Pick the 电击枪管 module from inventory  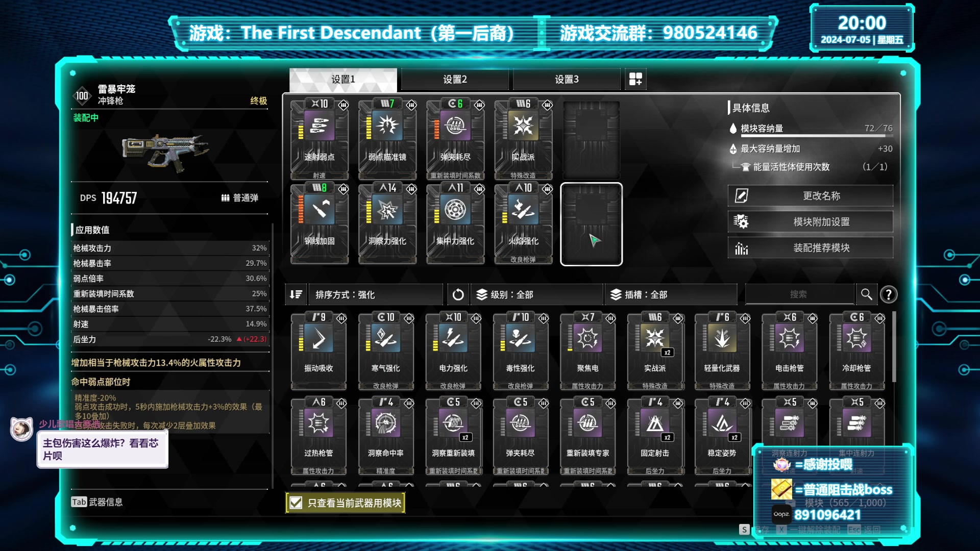pos(790,352)
